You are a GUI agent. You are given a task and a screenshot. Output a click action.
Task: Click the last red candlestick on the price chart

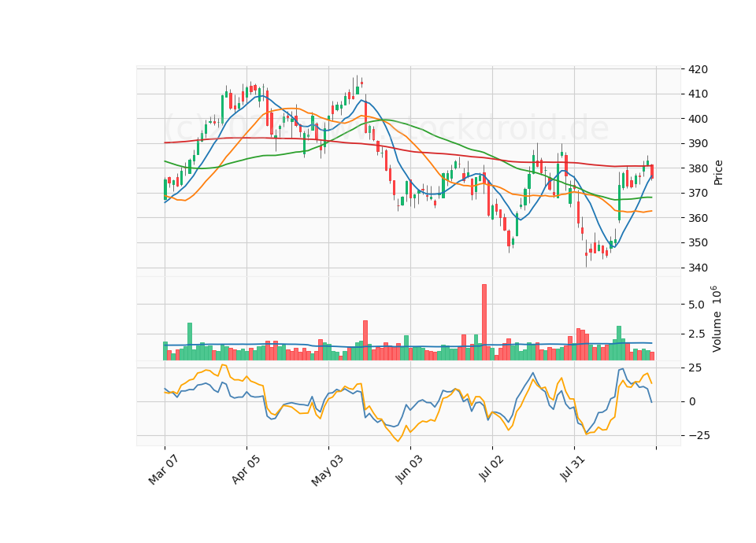click(652, 172)
